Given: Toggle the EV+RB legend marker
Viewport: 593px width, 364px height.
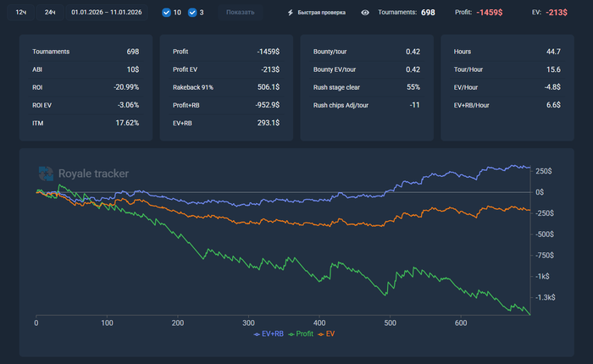Looking at the screenshot, I should point(257,334).
